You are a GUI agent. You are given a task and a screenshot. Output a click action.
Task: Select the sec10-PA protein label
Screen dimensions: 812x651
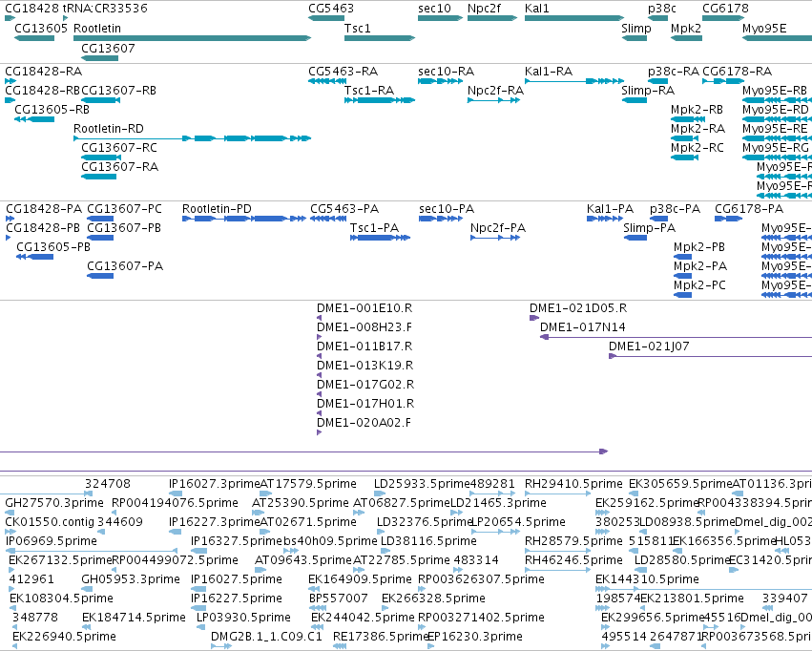coord(447,209)
